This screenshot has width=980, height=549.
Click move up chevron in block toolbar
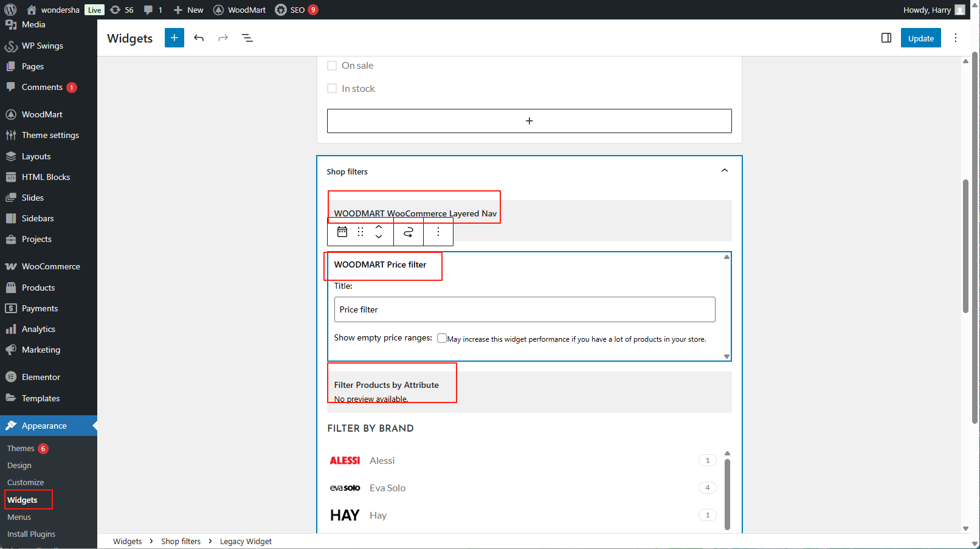point(379,227)
